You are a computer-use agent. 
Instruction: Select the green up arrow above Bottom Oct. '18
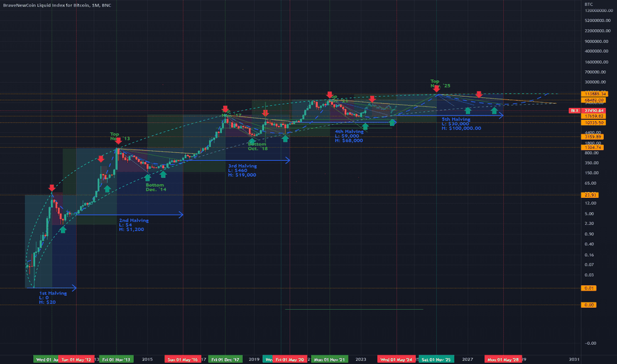coord(252,141)
